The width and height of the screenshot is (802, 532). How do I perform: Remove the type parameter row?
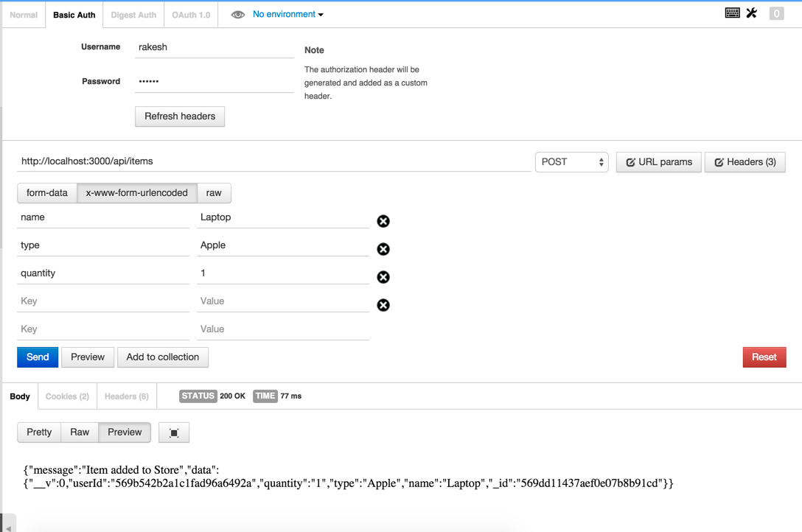pyautogui.click(x=383, y=249)
